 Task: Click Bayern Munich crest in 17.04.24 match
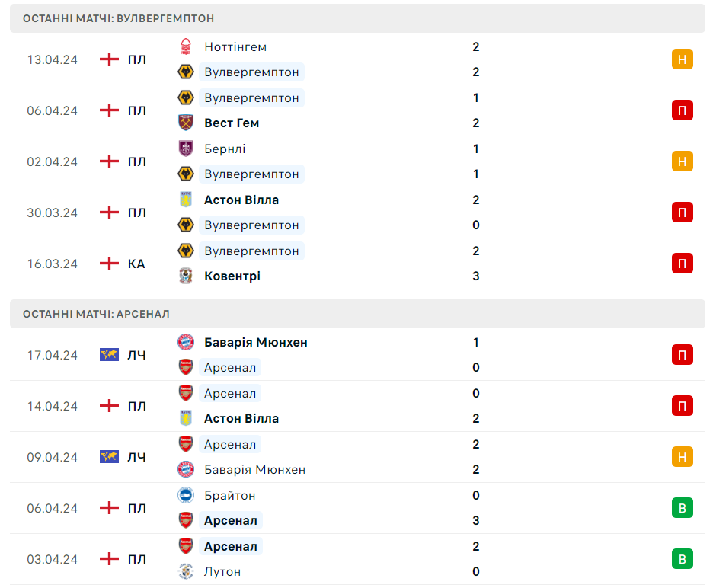point(186,342)
